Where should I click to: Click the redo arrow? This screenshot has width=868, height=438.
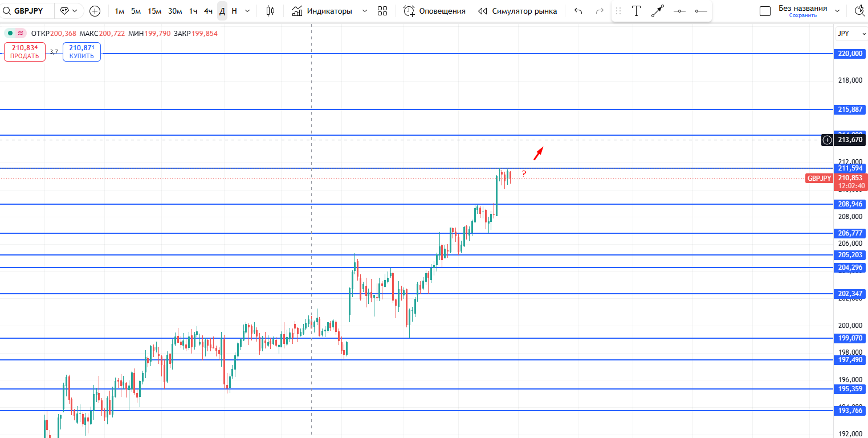coord(599,11)
